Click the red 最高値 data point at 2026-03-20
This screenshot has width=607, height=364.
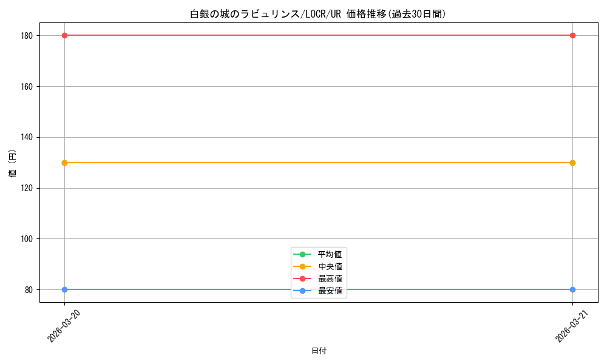(x=64, y=35)
